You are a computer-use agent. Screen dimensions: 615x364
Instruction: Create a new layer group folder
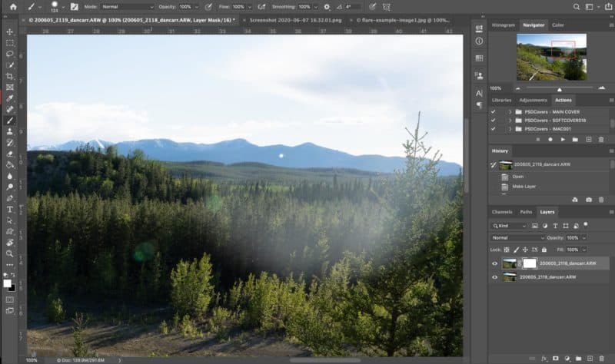579,358
